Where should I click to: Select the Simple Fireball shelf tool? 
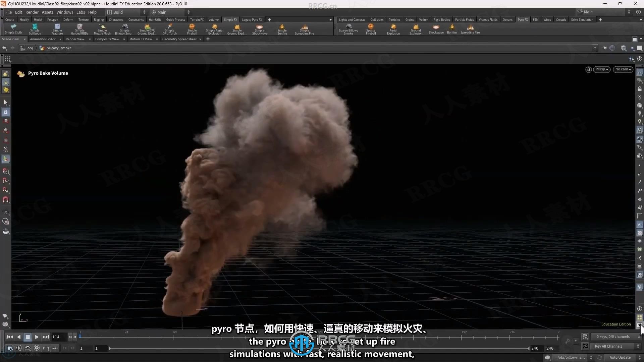192,29
